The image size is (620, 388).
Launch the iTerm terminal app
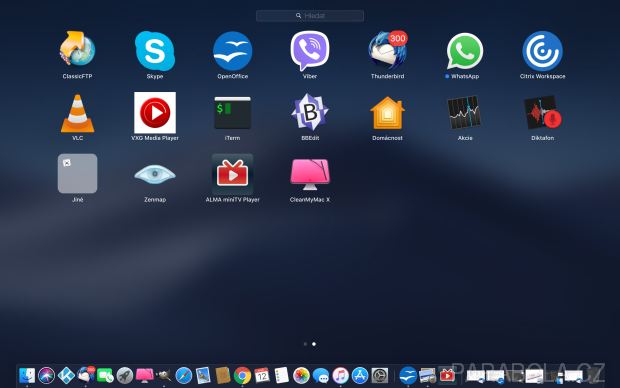(x=232, y=113)
